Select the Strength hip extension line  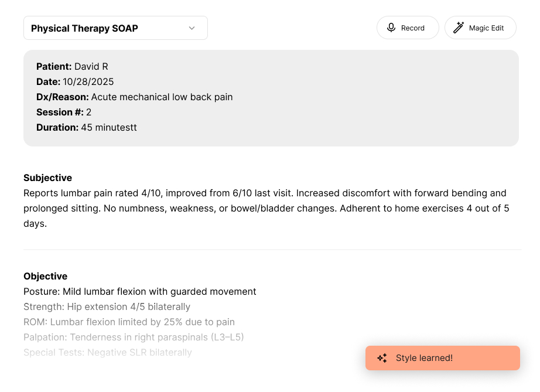click(107, 306)
